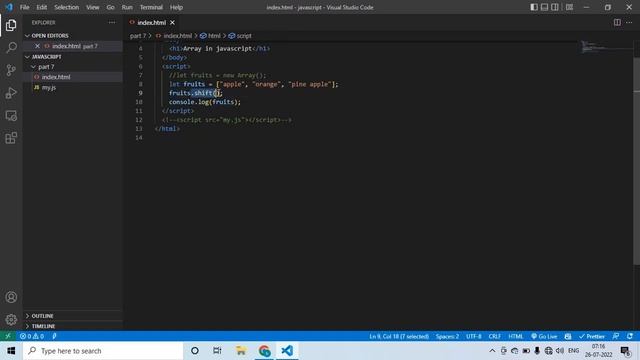
Task: Open editor more actions menu
Action: 629,22
